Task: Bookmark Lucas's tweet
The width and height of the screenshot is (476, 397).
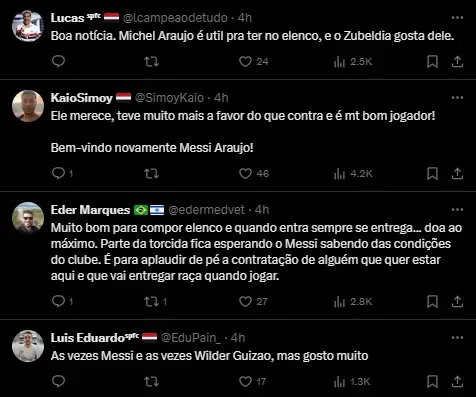Action: point(432,61)
